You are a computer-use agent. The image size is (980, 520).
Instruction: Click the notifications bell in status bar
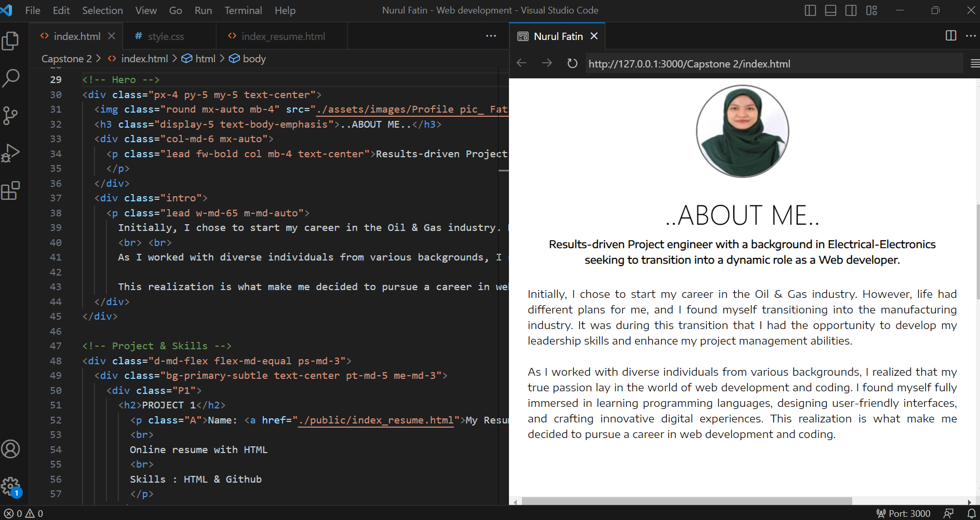971,513
